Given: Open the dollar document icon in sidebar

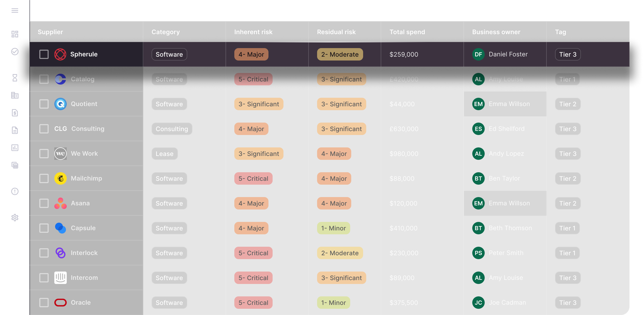Looking at the screenshot, I should tap(15, 113).
